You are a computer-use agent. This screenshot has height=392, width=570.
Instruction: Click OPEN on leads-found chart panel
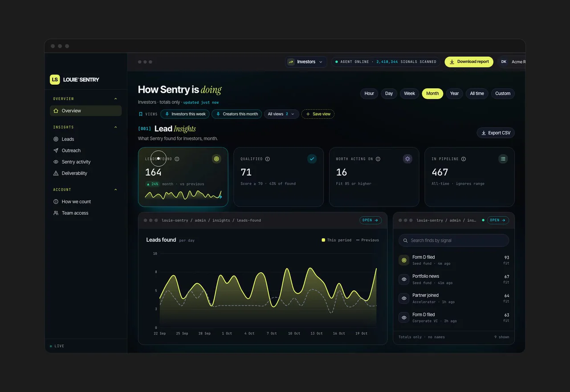pyautogui.click(x=370, y=220)
